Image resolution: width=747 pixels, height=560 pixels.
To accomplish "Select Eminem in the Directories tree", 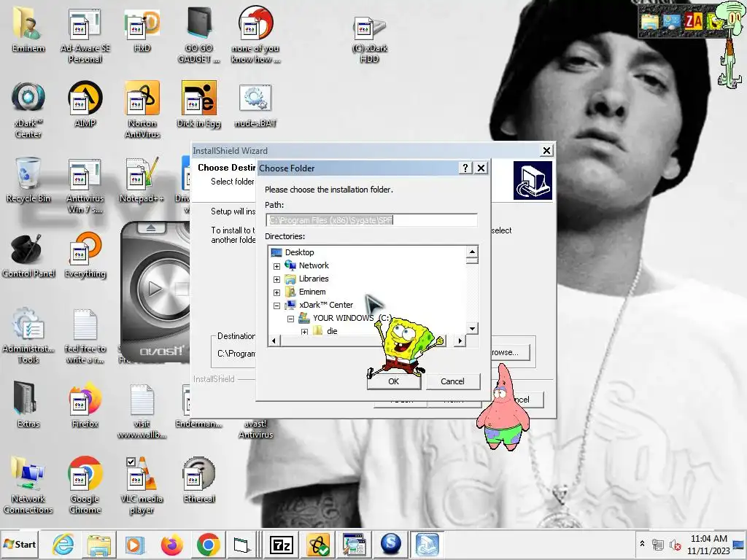I will click(312, 292).
